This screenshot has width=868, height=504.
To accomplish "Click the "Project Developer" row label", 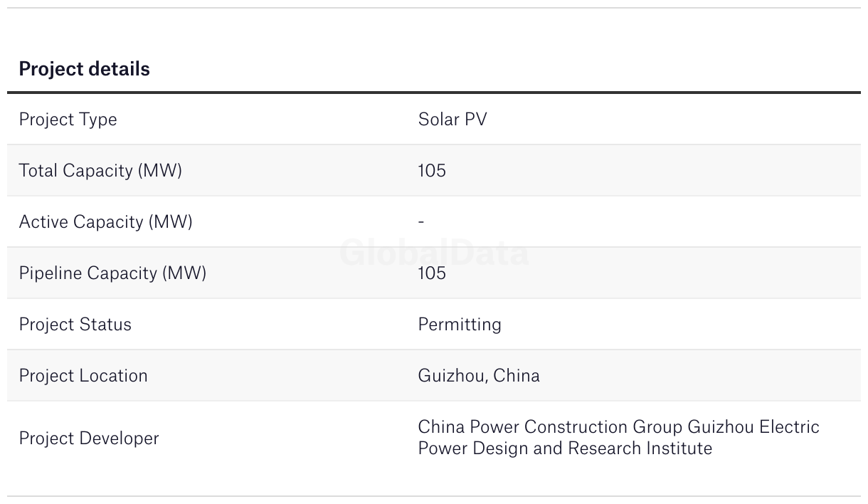I will click(x=89, y=439).
